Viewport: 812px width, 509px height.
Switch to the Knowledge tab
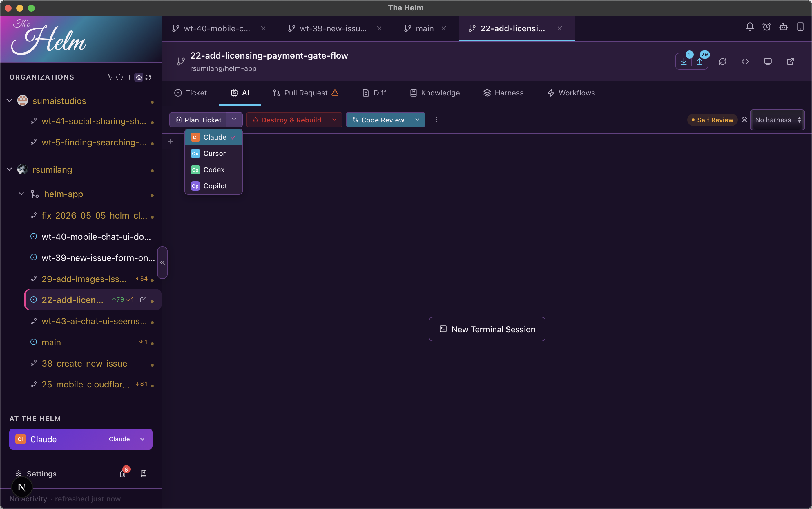(435, 93)
